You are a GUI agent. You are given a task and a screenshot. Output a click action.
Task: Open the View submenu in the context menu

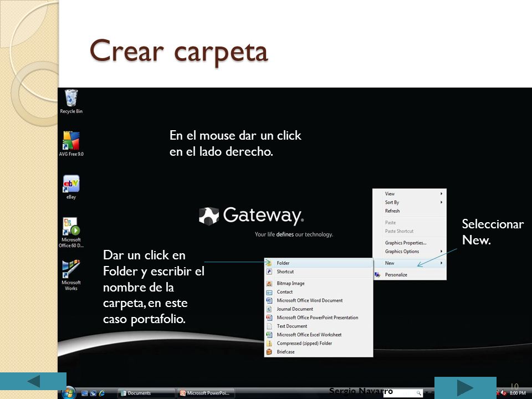[410, 194]
